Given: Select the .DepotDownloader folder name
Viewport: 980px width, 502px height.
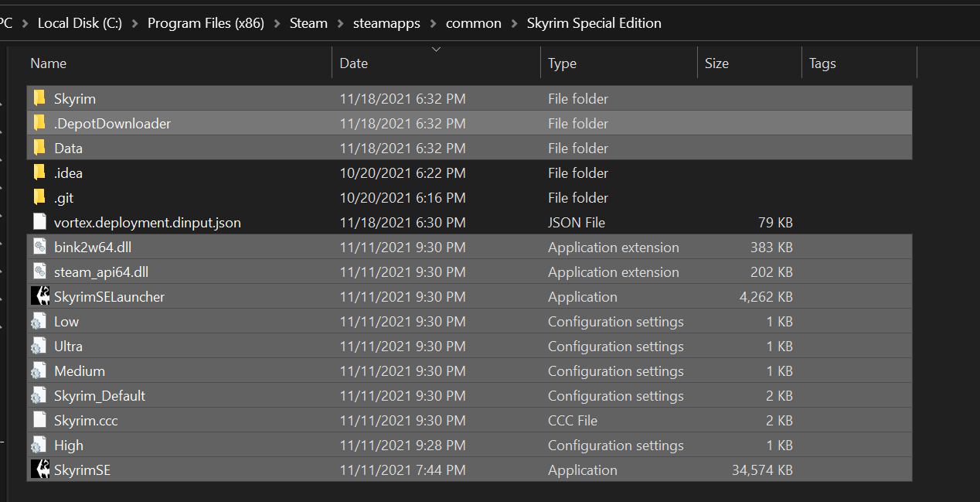Looking at the screenshot, I should coord(113,124).
